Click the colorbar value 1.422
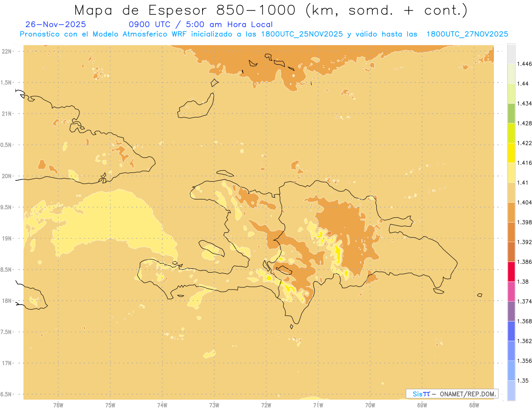This screenshot has width=532, height=411. [525, 143]
